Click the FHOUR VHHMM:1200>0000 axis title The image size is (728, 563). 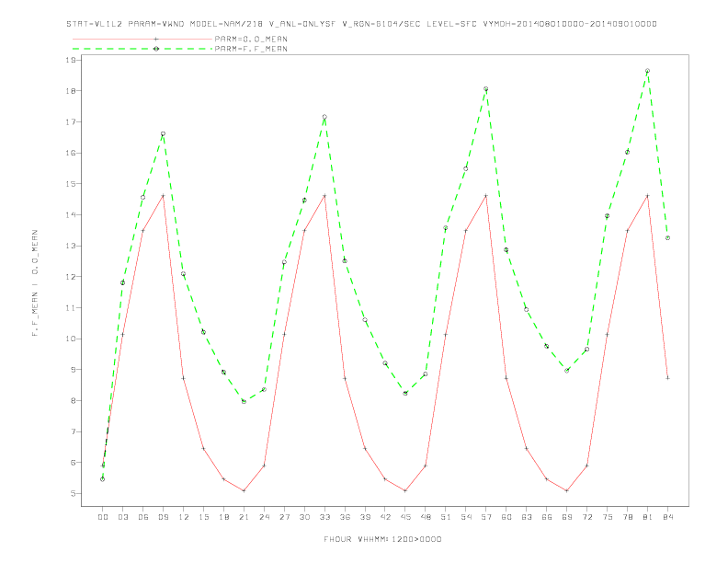382,539
